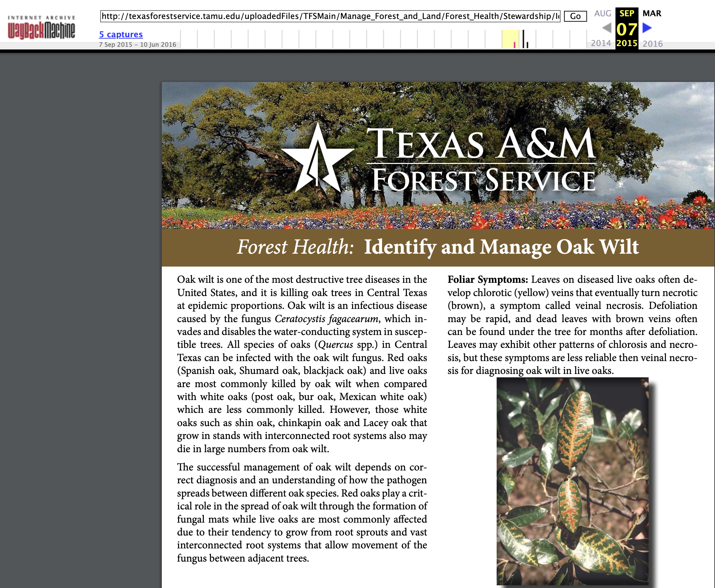Click the text Ceratocystis fagacearum
The height and width of the screenshot is (588, 715).
[x=326, y=319]
